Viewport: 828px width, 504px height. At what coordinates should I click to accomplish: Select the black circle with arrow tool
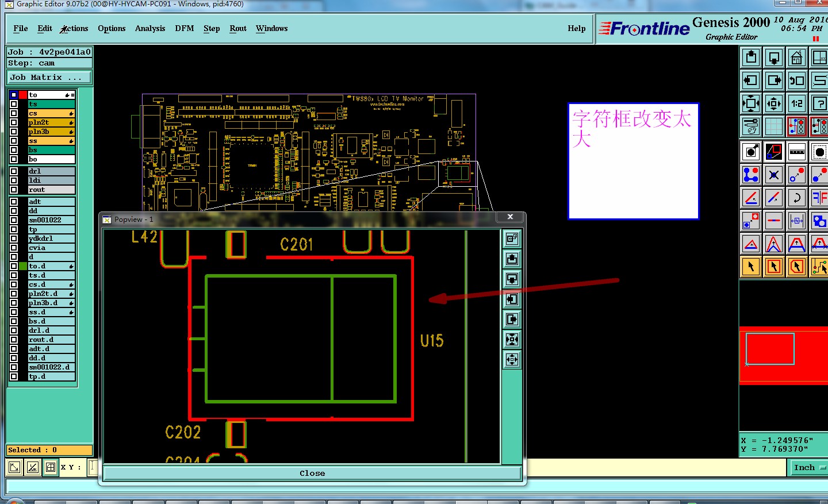click(751, 152)
